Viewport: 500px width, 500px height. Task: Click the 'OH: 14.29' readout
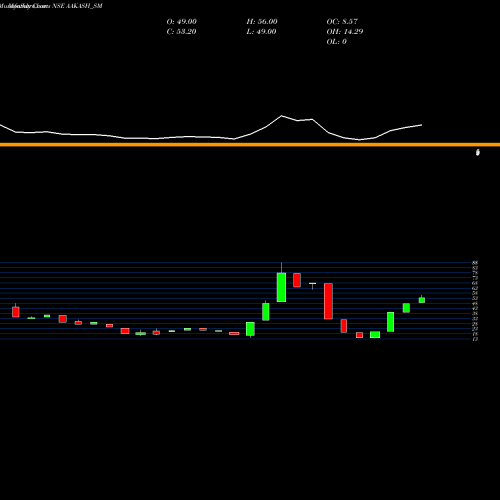point(345,32)
